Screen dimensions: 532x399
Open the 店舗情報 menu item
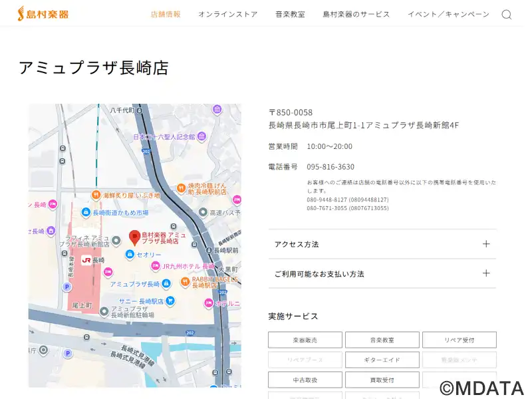coord(166,14)
